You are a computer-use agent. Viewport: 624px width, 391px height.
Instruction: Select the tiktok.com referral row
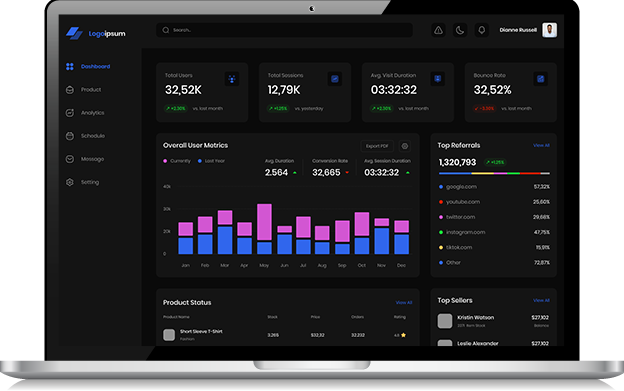[x=494, y=247]
